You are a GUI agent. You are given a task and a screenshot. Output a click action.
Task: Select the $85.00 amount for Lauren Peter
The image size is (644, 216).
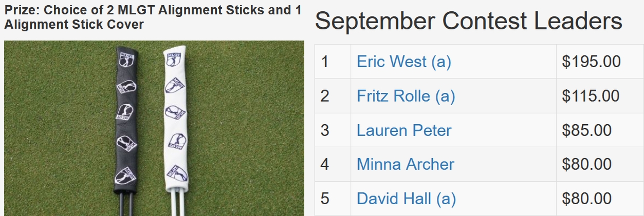tap(586, 130)
